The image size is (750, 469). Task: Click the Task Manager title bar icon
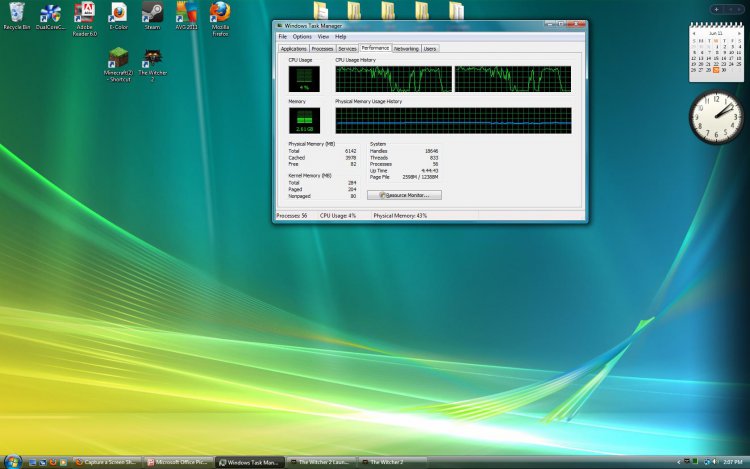[x=280, y=26]
